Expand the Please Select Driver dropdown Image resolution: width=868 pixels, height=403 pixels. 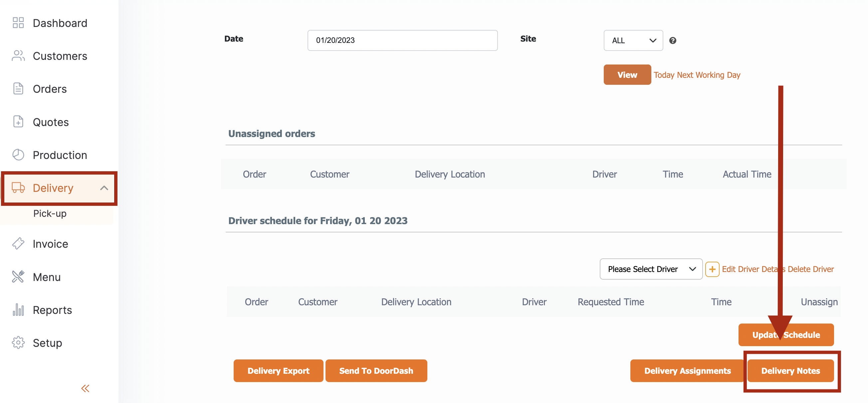click(651, 269)
